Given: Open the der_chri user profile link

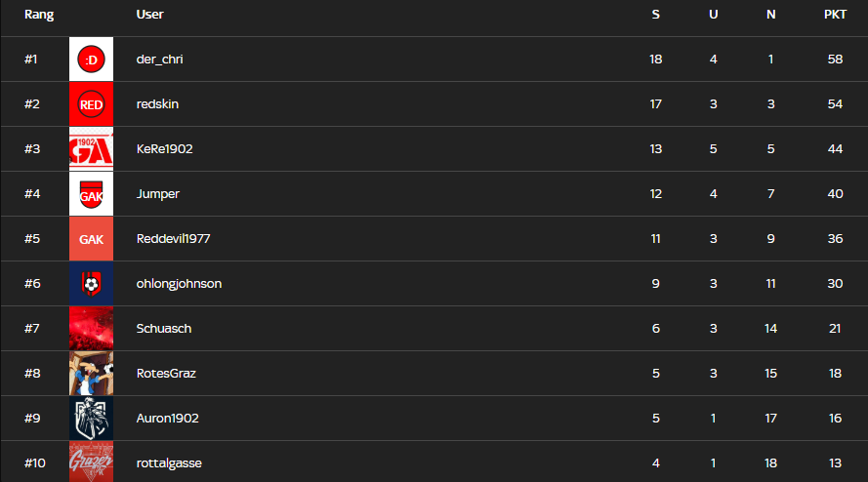Looking at the screenshot, I should [159, 60].
